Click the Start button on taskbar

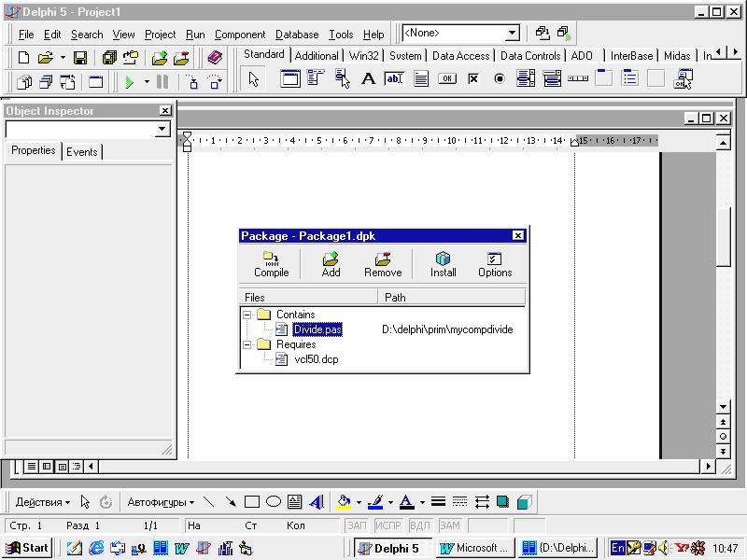27,548
